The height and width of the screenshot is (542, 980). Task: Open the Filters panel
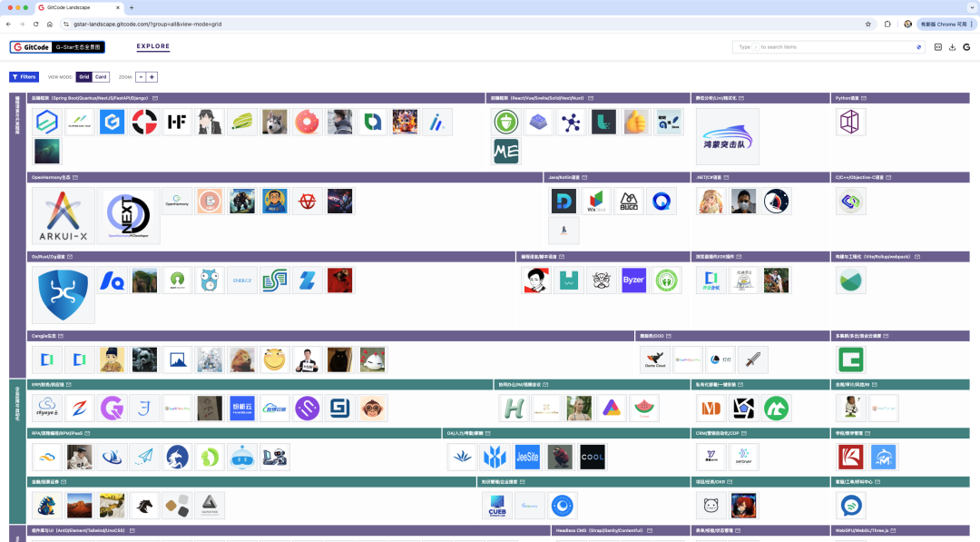[x=24, y=77]
